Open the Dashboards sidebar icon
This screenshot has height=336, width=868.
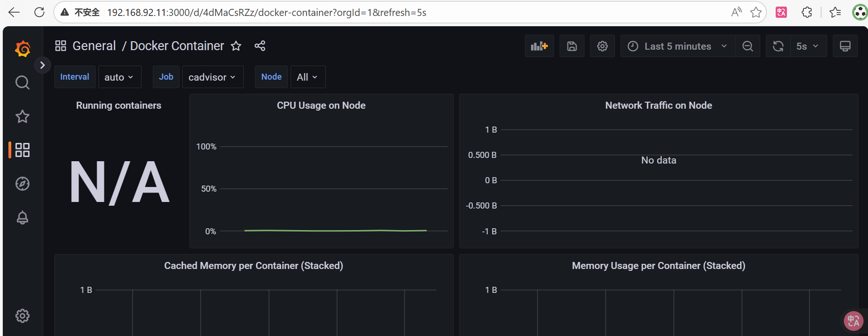22,150
